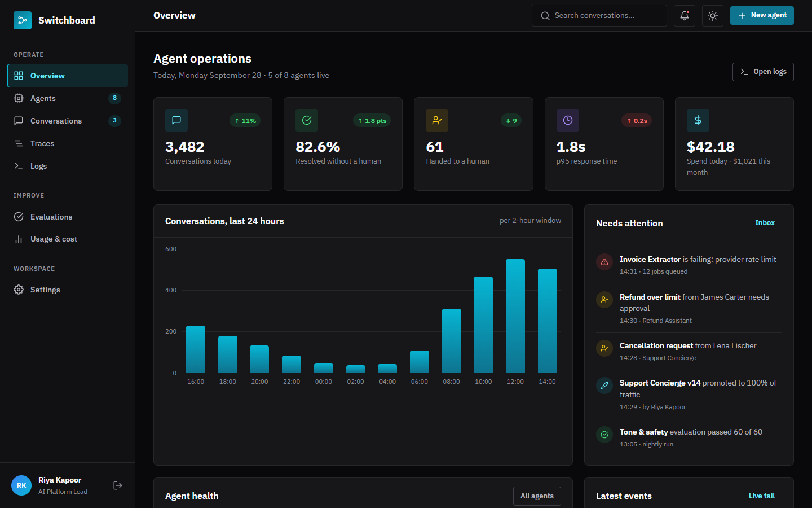Open the Overview sidebar item
Image resolution: width=812 pixels, height=508 pixels.
(x=68, y=76)
